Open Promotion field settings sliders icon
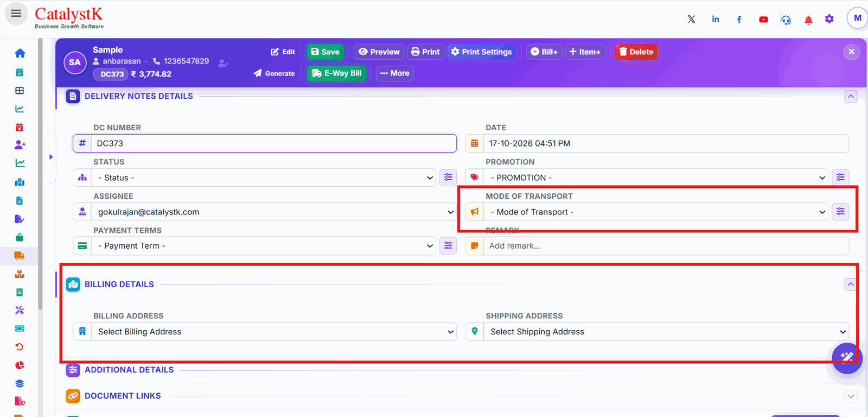The image size is (868, 417). click(840, 178)
